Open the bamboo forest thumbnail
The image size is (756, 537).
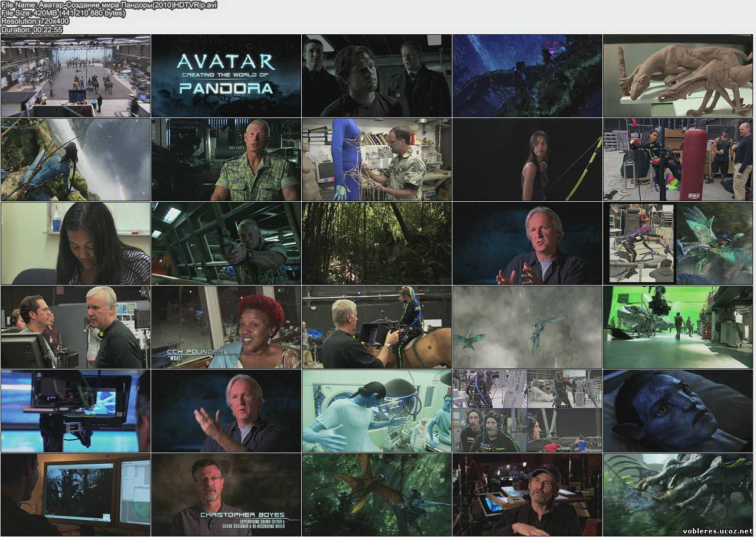(377, 243)
